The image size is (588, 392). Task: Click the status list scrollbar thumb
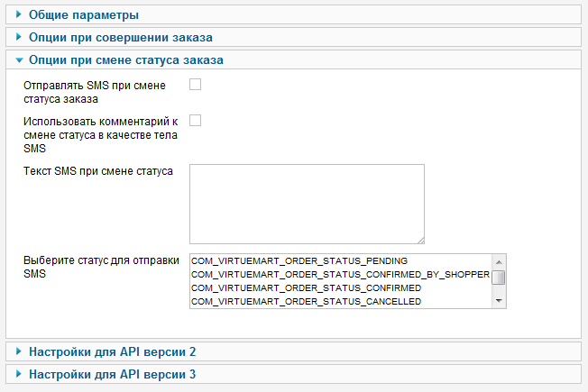pos(499,277)
